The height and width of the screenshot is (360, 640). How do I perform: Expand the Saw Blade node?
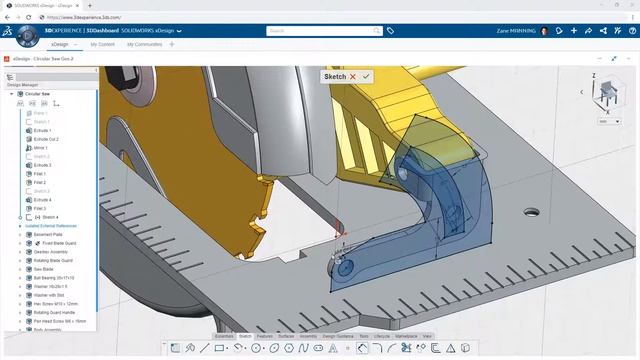tap(20, 269)
